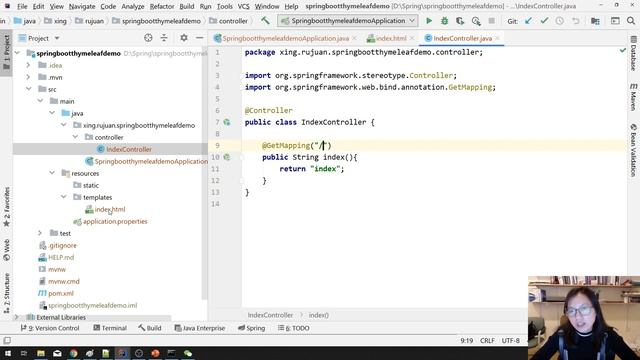Open the Refactor menu

[x=162, y=7]
